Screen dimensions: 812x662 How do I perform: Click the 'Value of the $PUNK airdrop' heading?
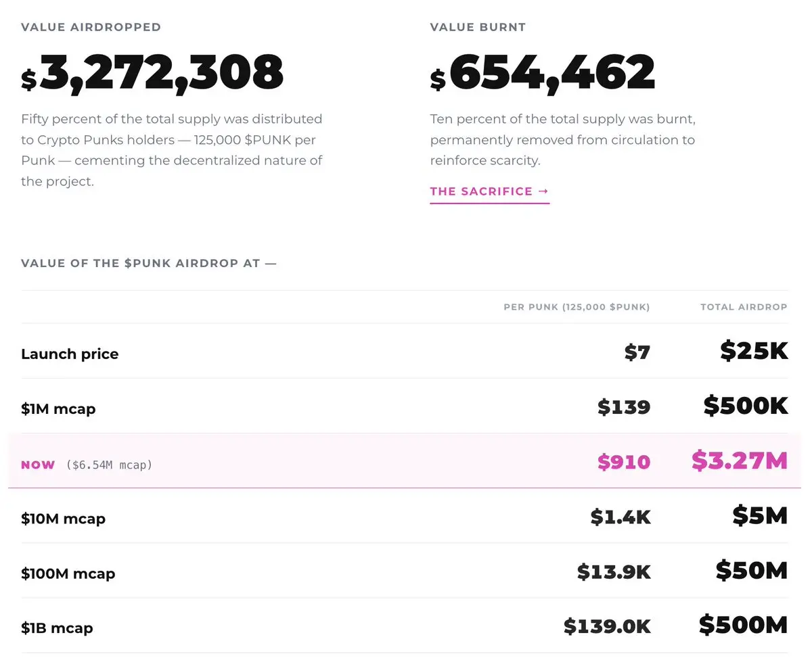tap(149, 263)
